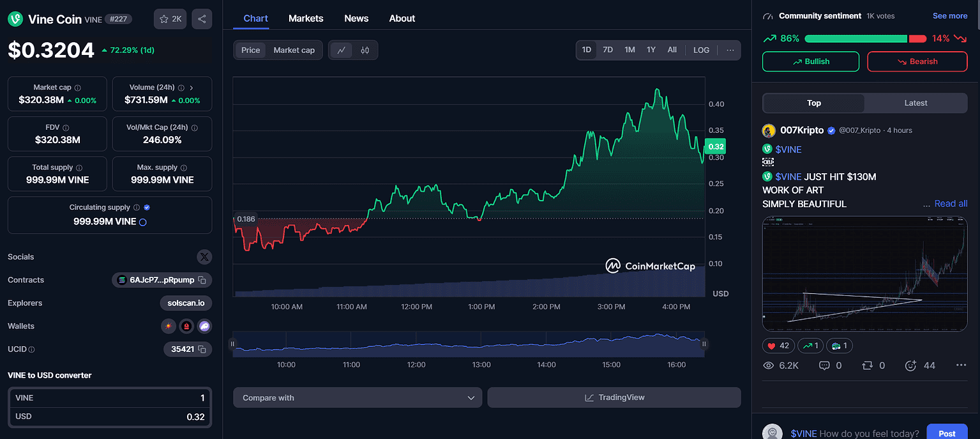This screenshot has height=439, width=980.
Task: Switch to the News tab
Action: point(356,19)
